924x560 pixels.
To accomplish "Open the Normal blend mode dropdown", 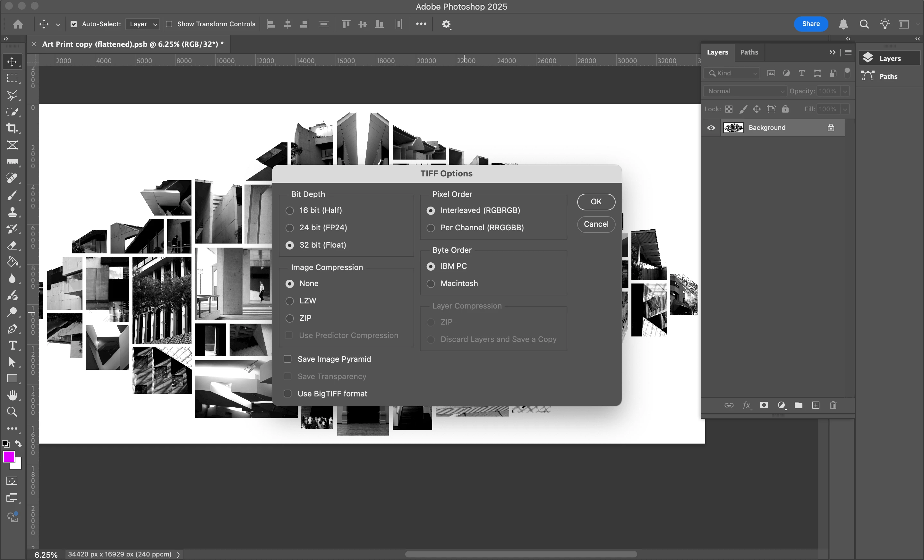I will coord(745,91).
